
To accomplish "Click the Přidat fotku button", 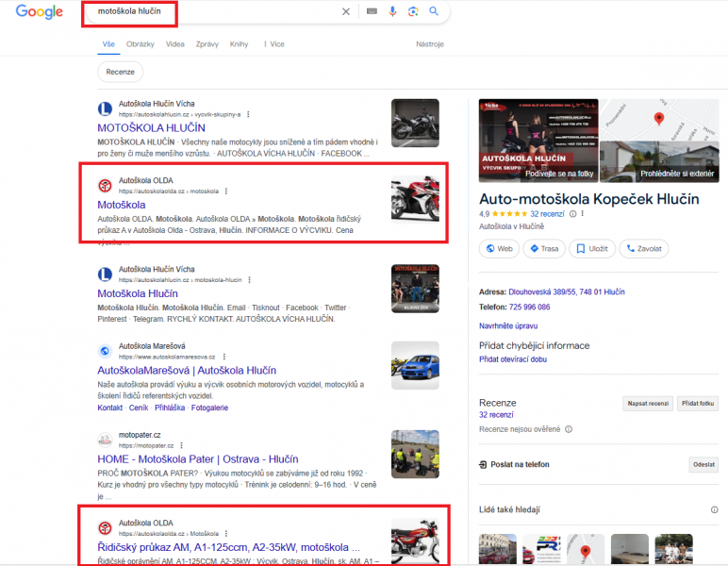I will tap(698, 404).
